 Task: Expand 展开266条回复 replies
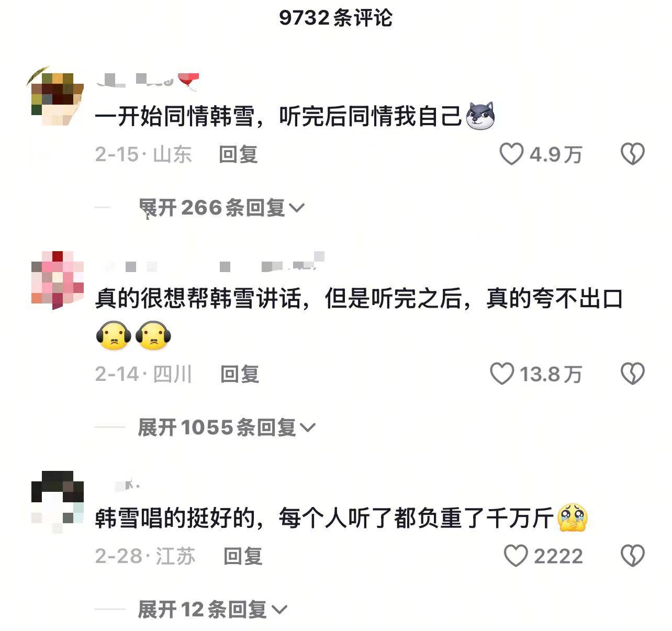tap(221, 208)
